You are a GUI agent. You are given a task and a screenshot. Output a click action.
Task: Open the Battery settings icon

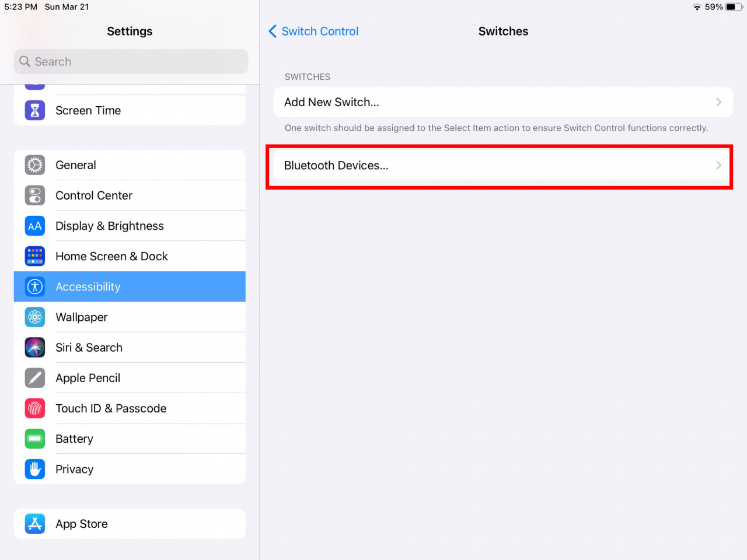[x=34, y=438]
